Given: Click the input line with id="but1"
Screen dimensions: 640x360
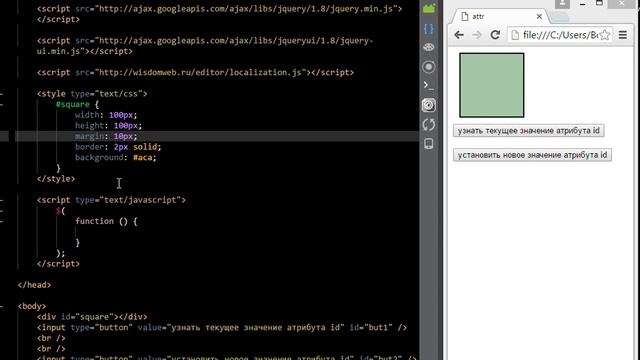Looking at the screenshot, I should 222,327.
